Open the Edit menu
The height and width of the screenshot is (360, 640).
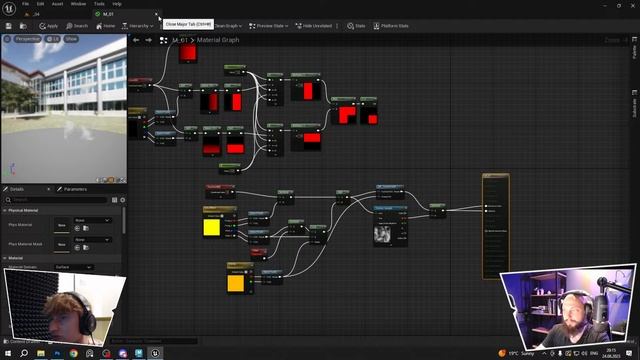click(40, 4)
